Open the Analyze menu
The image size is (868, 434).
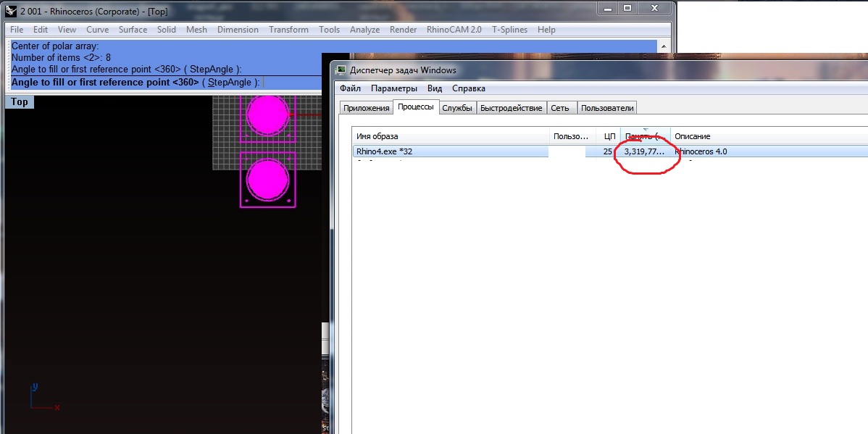(364, 30)
